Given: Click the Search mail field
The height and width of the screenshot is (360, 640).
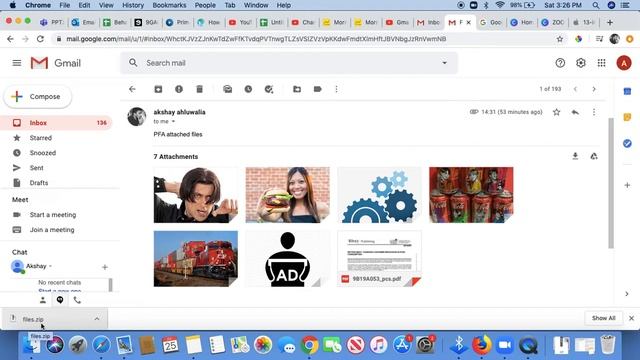Looking at the screenshot, I should click(289, 63).
